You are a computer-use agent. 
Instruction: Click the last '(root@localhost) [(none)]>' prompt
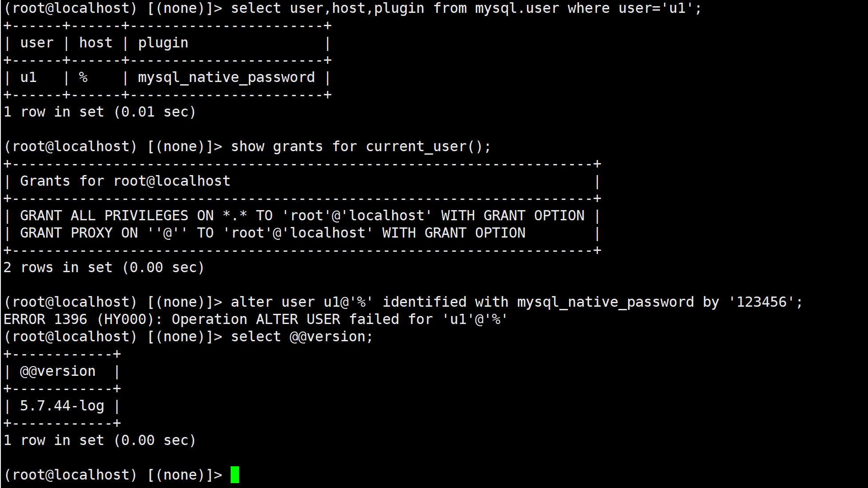point(113,475)
